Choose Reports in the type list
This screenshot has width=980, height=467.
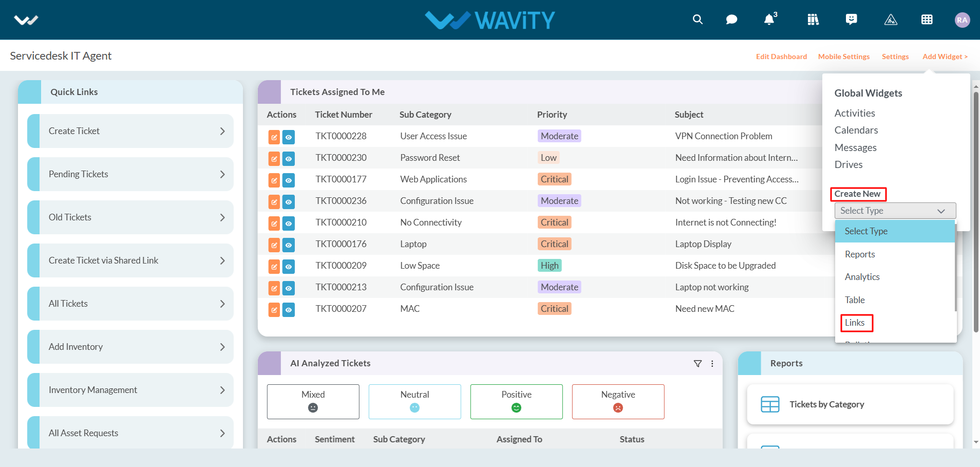(x=895, y=254)
